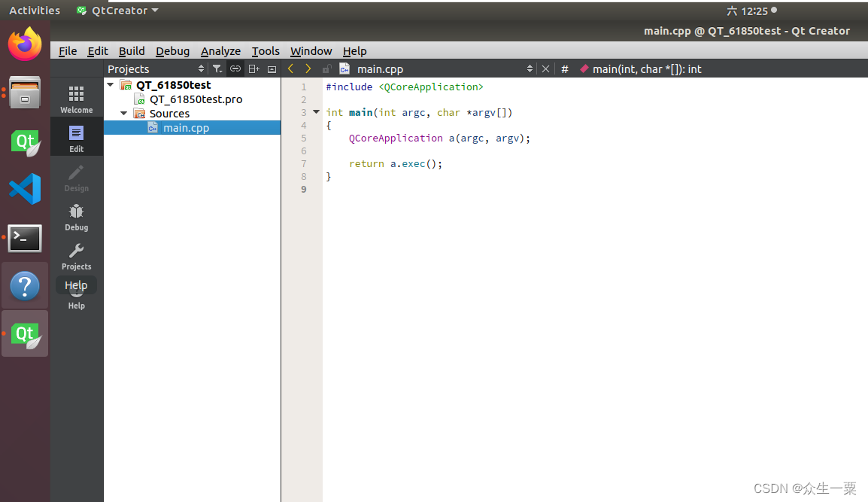Open Ubuntu Help from the dock
This screenshot has width=868, height=502.
(x=25, y=286)
